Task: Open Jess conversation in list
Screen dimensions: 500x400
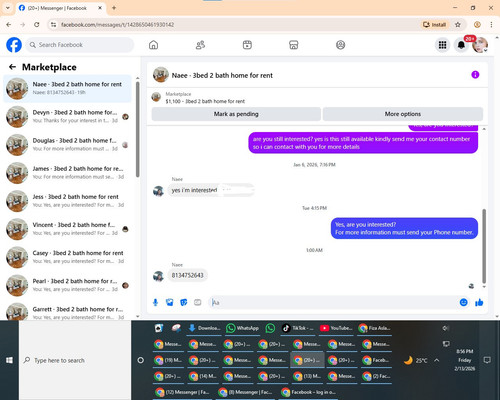Action: click(67, 201)
